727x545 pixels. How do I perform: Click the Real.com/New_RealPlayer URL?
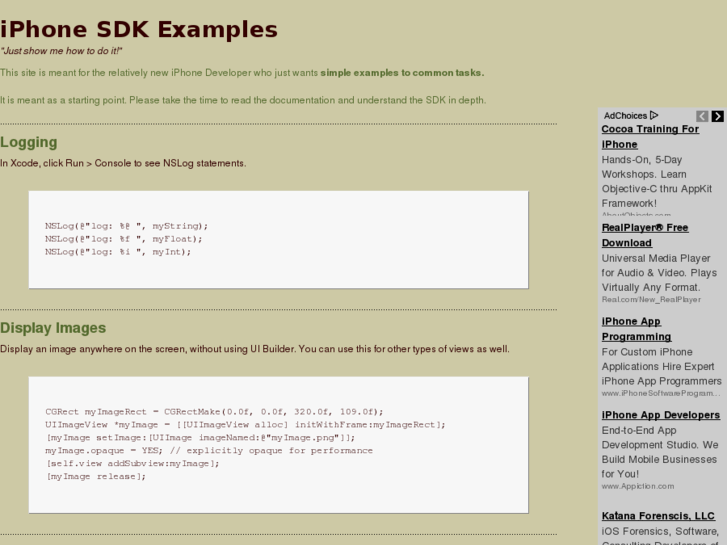(651, 300)
